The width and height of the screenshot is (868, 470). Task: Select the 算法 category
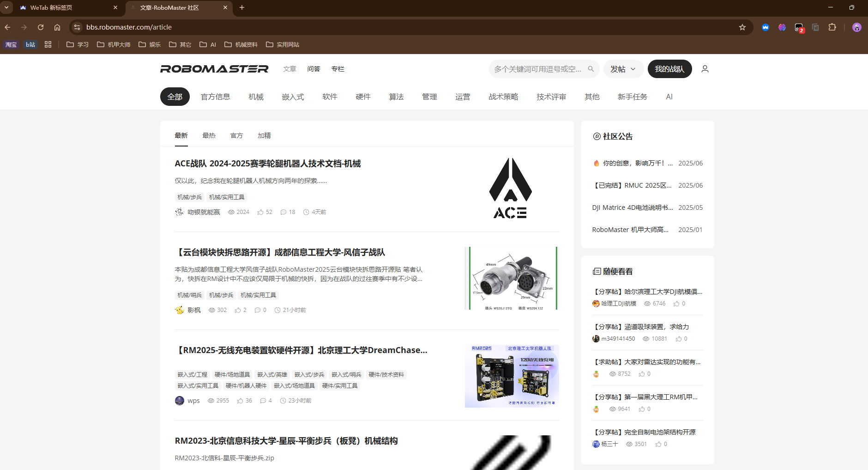pos(397,97)
